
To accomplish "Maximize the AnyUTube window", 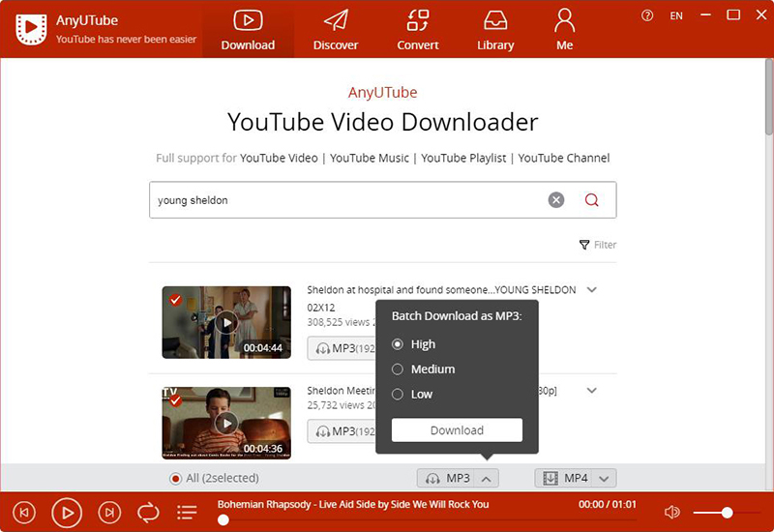I will pyautogui.click(x=733, y=15).
